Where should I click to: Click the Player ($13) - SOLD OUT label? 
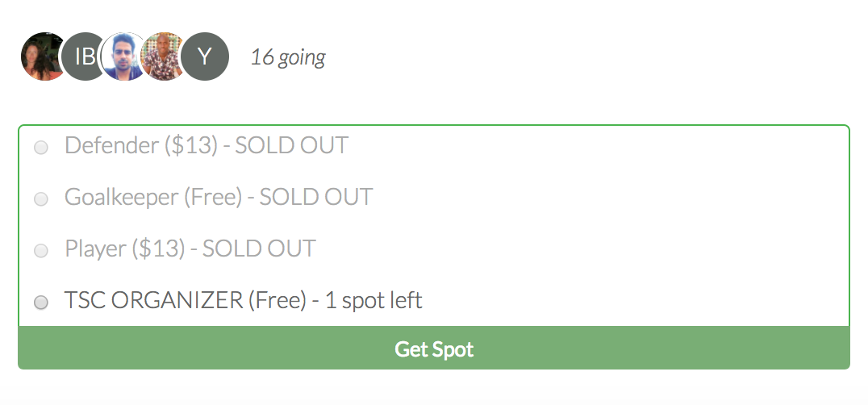190,248
